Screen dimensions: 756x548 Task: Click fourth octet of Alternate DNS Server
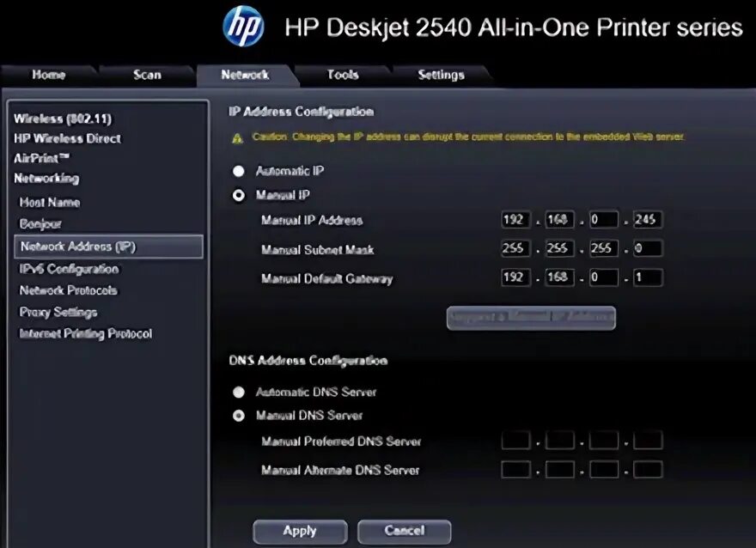click(648, 470)
